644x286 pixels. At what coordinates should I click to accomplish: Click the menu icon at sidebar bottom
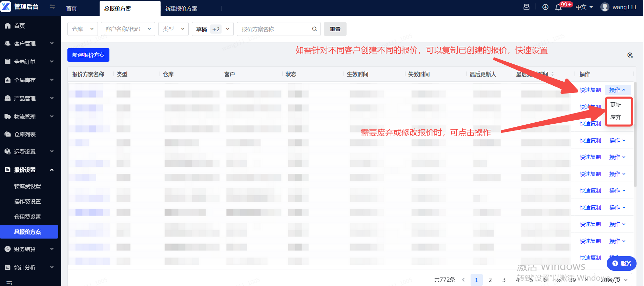pyautogui.click(x=9, y=283)
